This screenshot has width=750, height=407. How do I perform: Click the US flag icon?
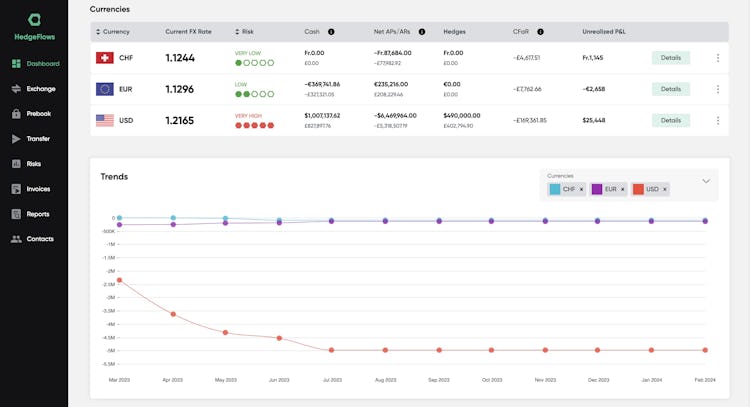[105, 121]
